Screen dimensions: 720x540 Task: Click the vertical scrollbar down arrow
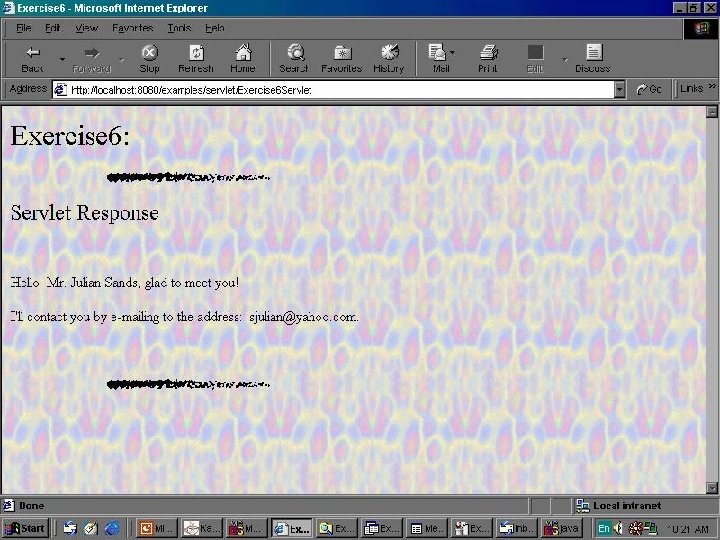(x=712, y=487)
